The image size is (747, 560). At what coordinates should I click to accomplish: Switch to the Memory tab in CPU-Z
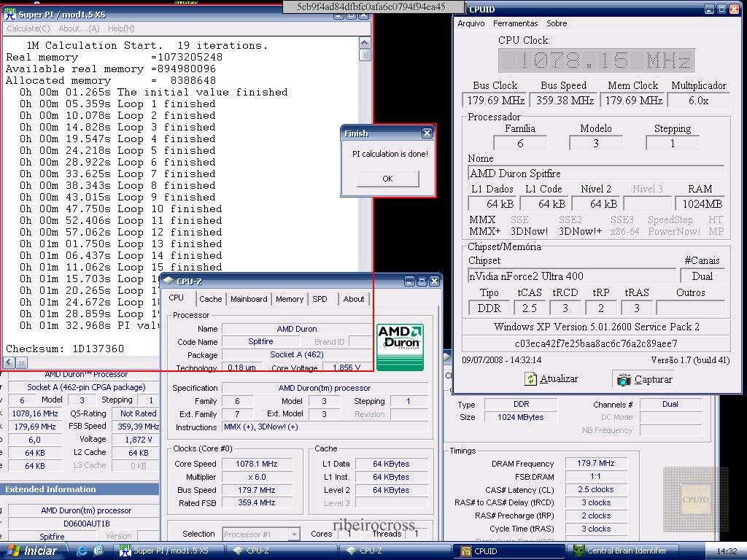[289, 299]
